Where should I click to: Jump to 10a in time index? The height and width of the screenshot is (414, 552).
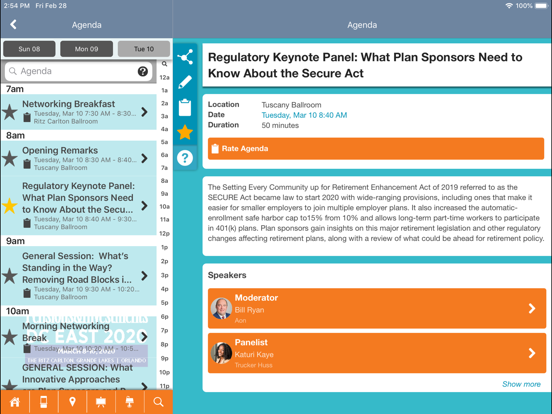[164, 207]
